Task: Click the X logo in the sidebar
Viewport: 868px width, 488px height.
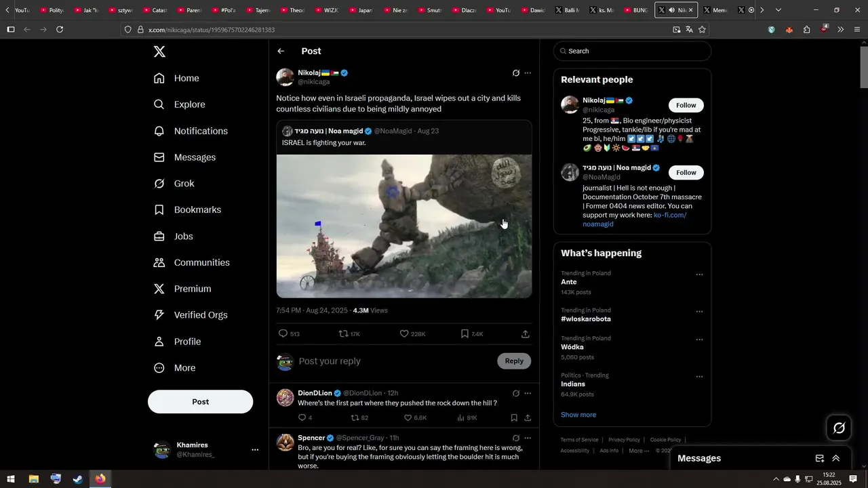Action: pos(159,52)
